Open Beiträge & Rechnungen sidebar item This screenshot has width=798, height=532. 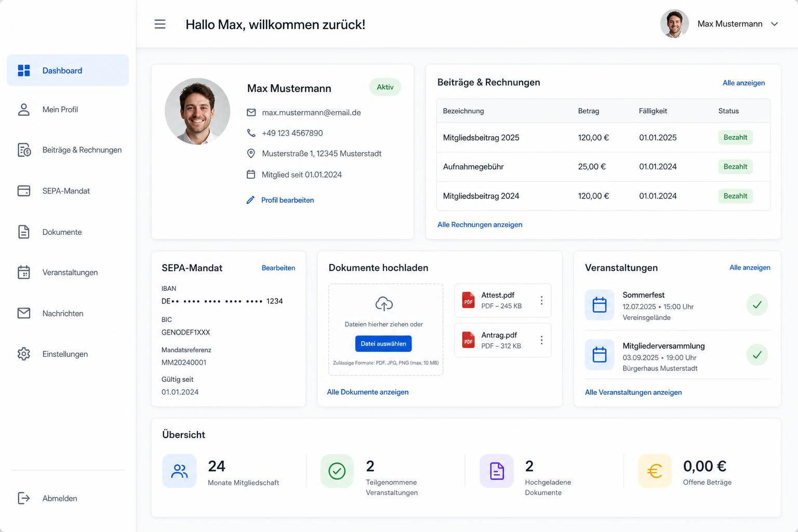coord(68,150)
